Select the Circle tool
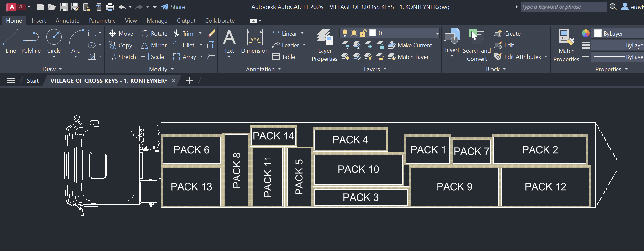The height and width of the screenshot is (251, 644). click(54, 41)
